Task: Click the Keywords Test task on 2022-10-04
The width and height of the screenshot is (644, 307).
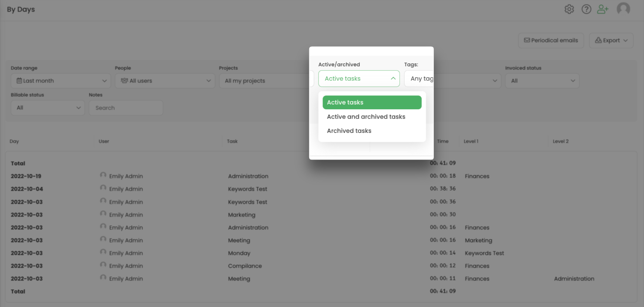Action: [x=248, y=189]
